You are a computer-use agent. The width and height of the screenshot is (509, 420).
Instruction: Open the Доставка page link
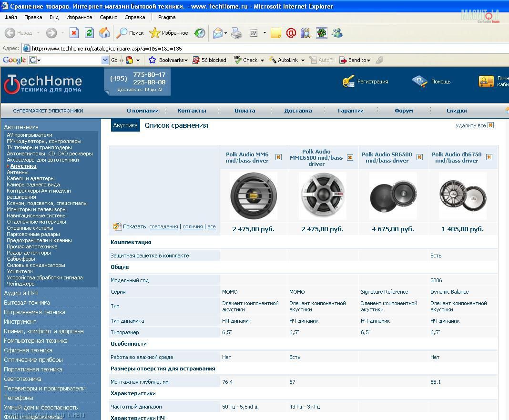[298, 111]
